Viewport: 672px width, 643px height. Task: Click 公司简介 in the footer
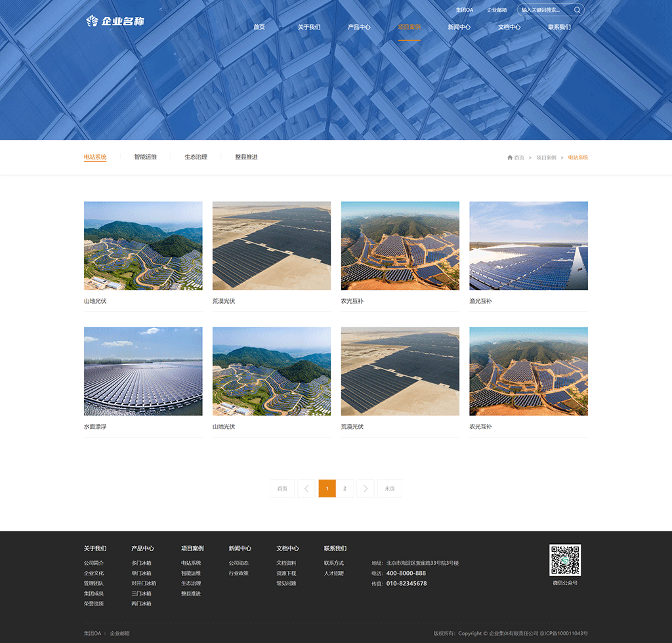click(93, 563)
